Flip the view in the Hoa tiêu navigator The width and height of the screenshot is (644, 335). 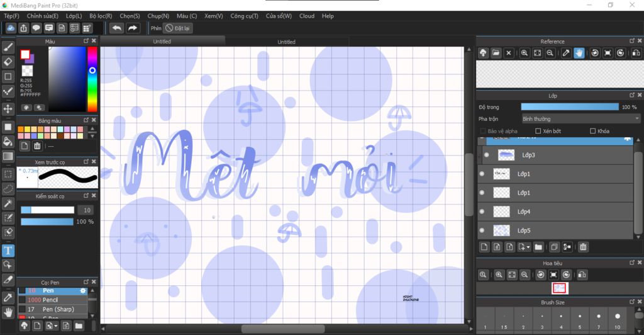tap(582, 275)
